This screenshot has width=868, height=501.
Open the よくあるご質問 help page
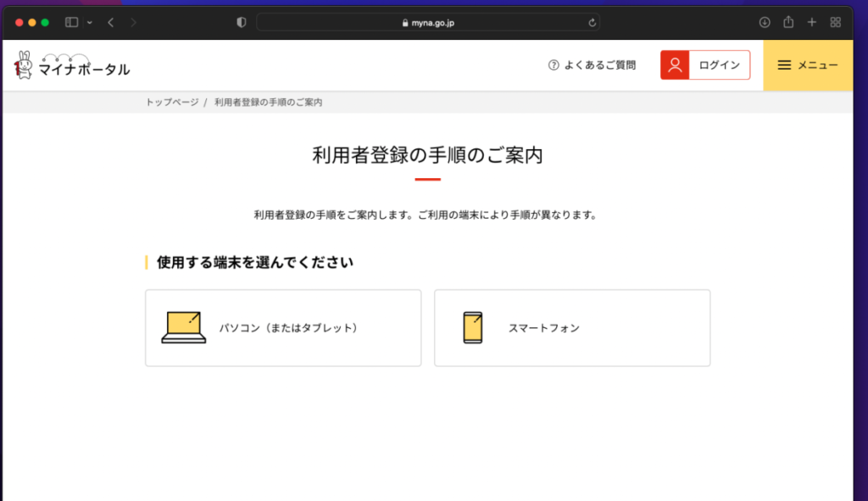tap(598, 64)
